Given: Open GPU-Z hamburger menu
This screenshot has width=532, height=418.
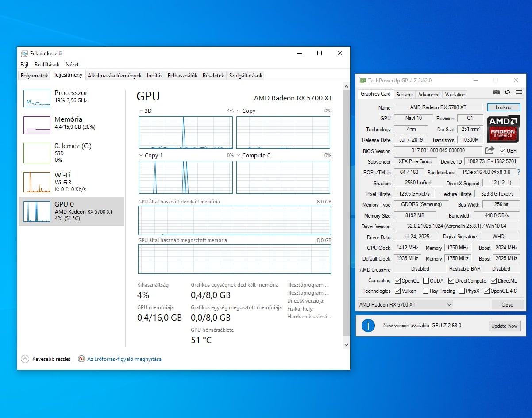Looking at the screenshot, I should point(519,92).
